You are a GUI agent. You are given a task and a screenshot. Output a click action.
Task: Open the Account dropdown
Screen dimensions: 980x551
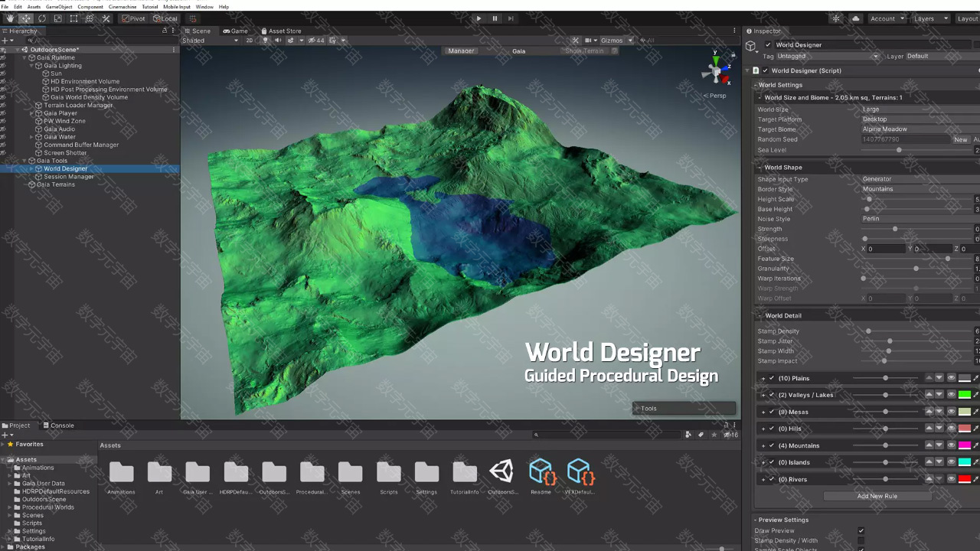887,18
